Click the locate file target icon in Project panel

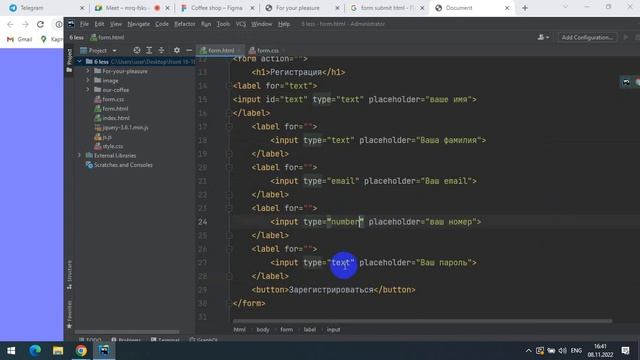coord(137,50)
